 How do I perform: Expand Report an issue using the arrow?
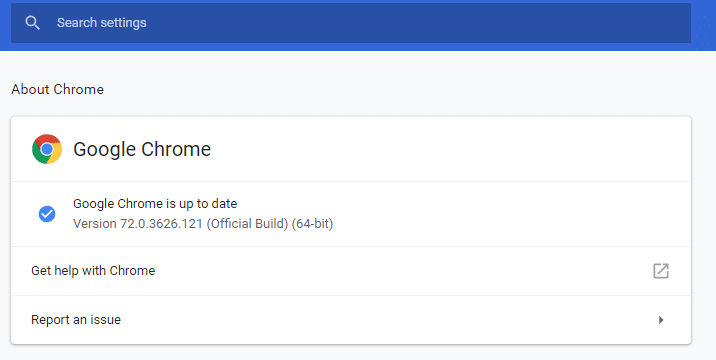(661, 320)
